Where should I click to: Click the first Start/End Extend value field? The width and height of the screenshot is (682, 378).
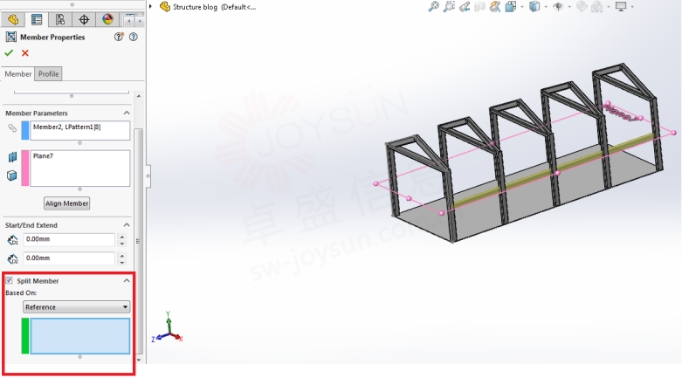coord(69,239)
